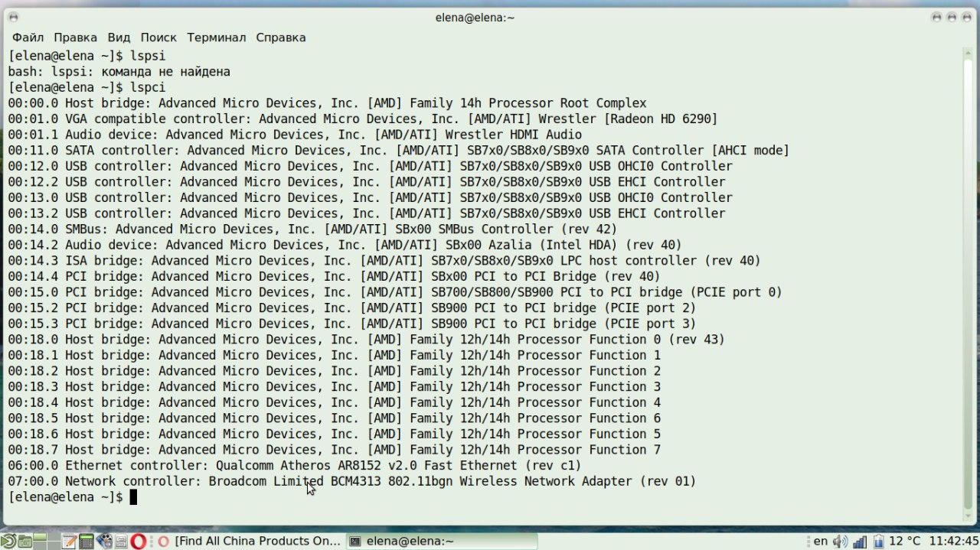Switch to the Opera Find All China Products window
Screen dimensions: 980x550
pos(250,541)
